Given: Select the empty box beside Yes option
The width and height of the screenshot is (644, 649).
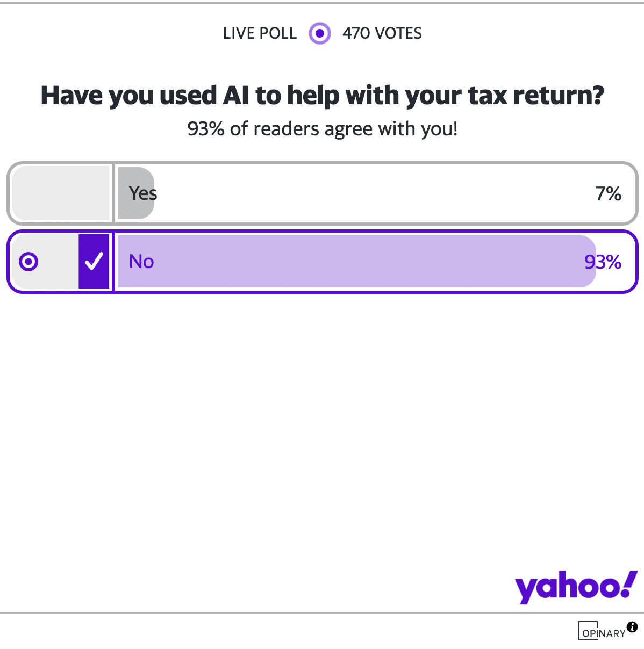Looking at the screenshot, I should [61, 193].
